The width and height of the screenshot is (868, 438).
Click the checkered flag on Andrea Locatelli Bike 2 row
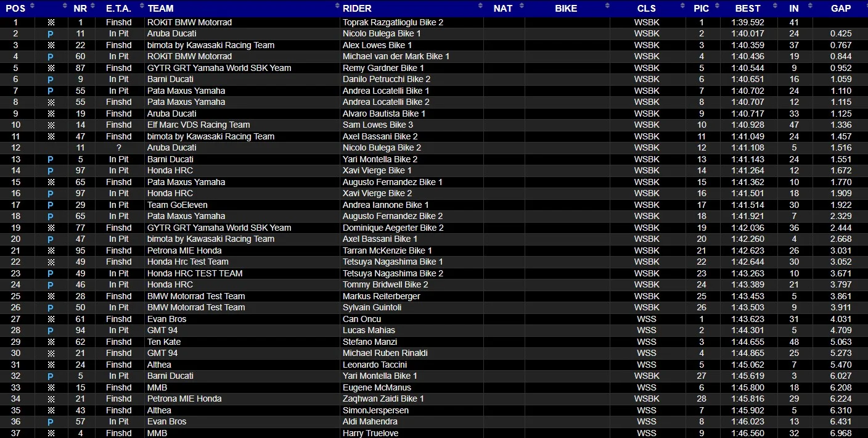(x=51, y=102)
